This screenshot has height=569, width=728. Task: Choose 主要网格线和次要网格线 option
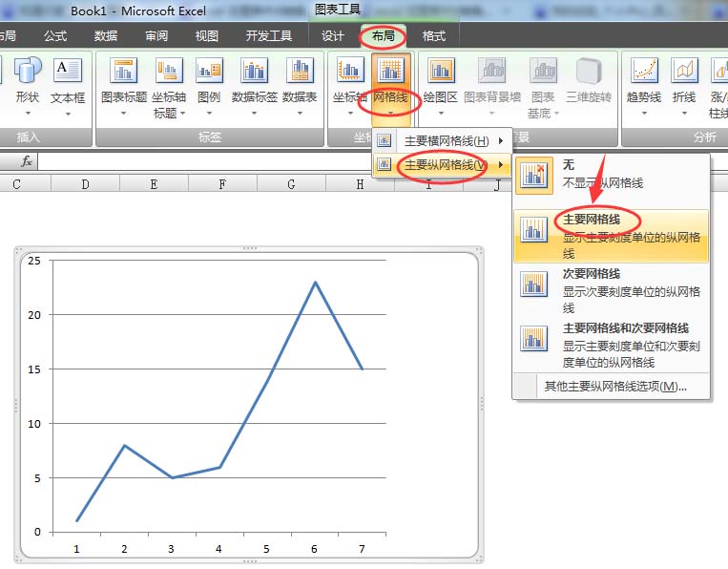(x=611, y=345)
